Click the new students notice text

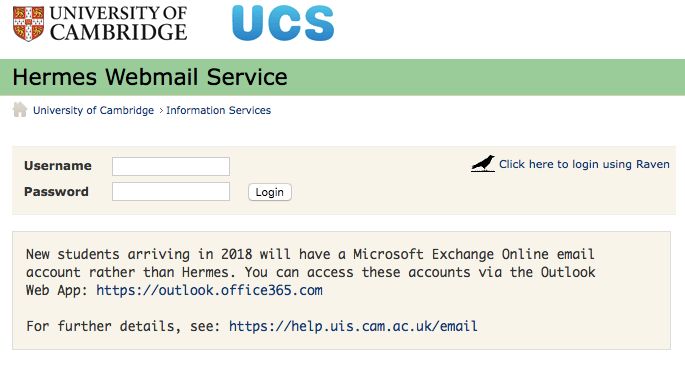click(310, 272)
